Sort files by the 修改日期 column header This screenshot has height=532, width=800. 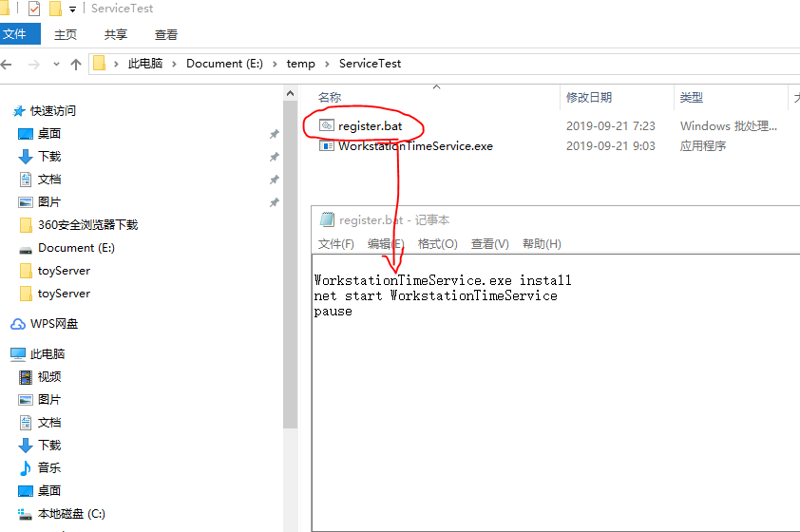589,98
